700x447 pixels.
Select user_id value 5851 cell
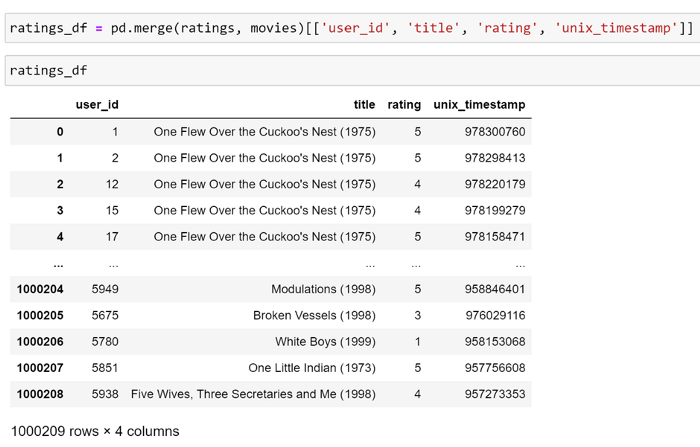(x=104, y=368)
